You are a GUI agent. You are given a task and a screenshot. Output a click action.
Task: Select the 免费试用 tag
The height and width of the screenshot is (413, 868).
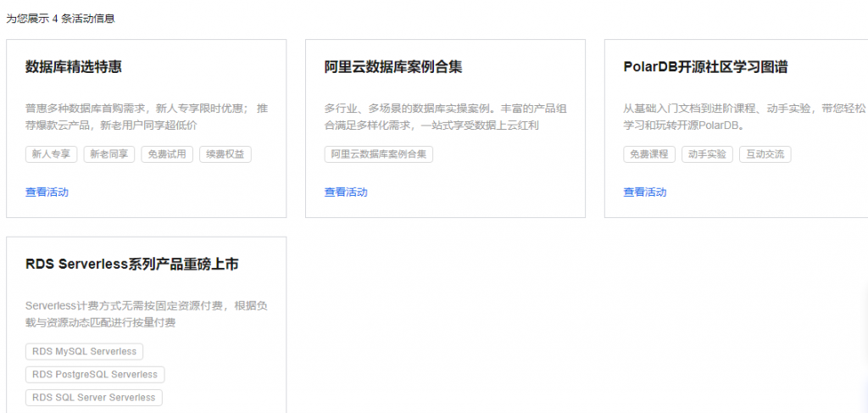[167, 154]
